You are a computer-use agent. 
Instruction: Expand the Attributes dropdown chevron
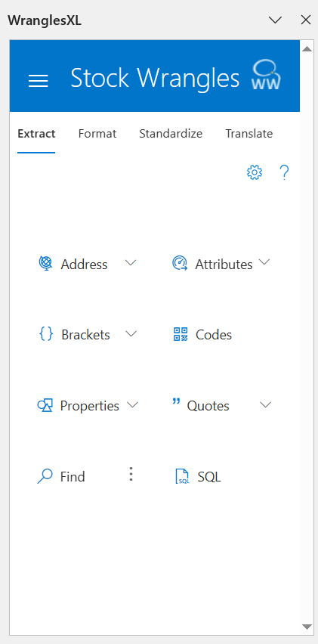pos(264,262)
